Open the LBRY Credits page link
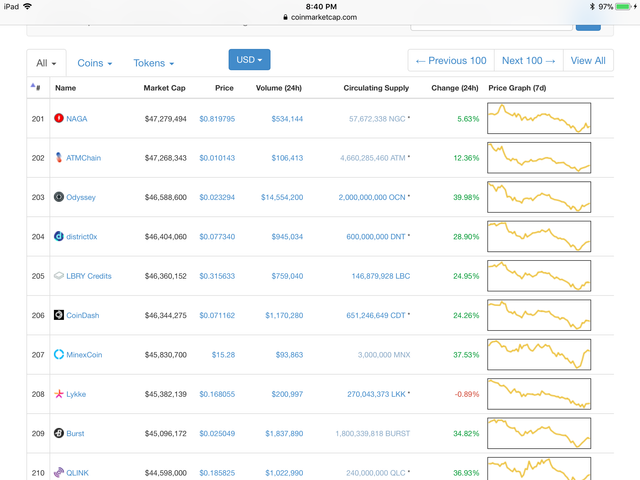 pos(89,276)
